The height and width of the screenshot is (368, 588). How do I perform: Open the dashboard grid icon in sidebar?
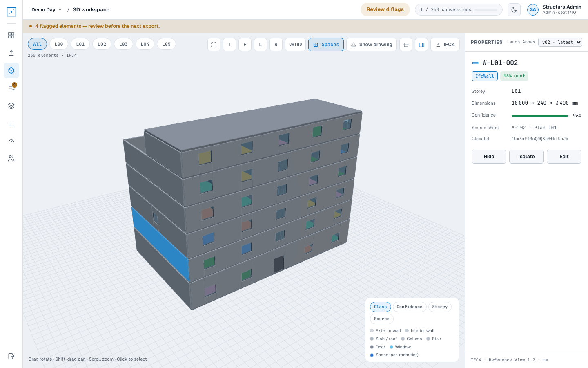click(11, 36)
